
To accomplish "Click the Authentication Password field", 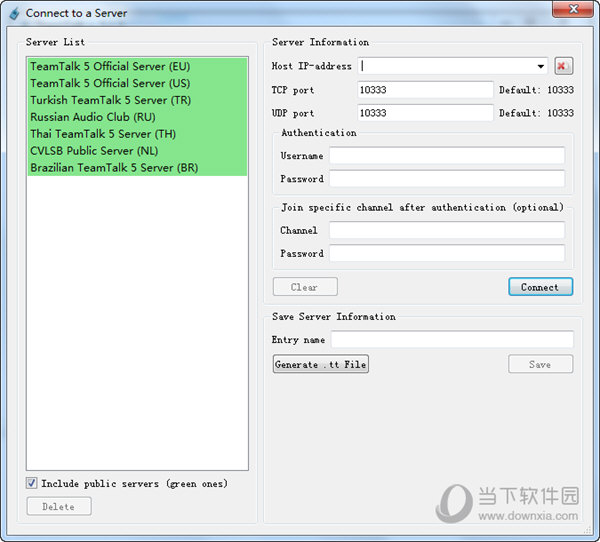I will [x=447, y=179].
